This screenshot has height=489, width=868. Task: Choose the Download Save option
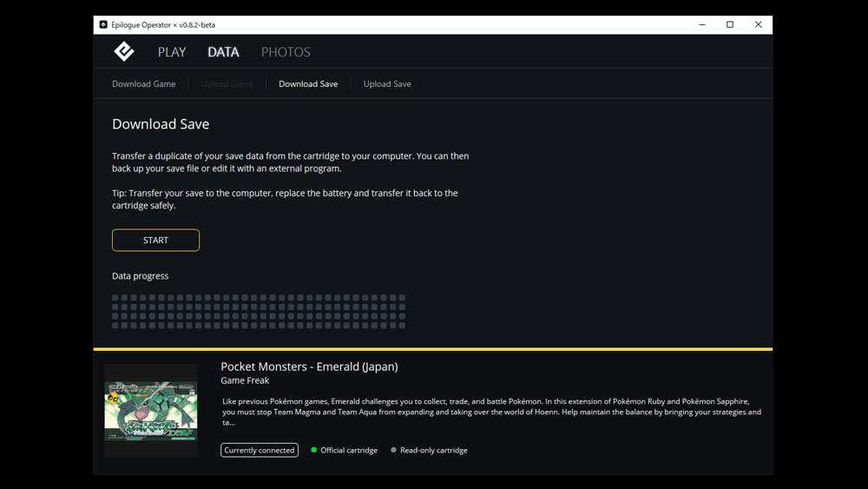click(308, 84)
